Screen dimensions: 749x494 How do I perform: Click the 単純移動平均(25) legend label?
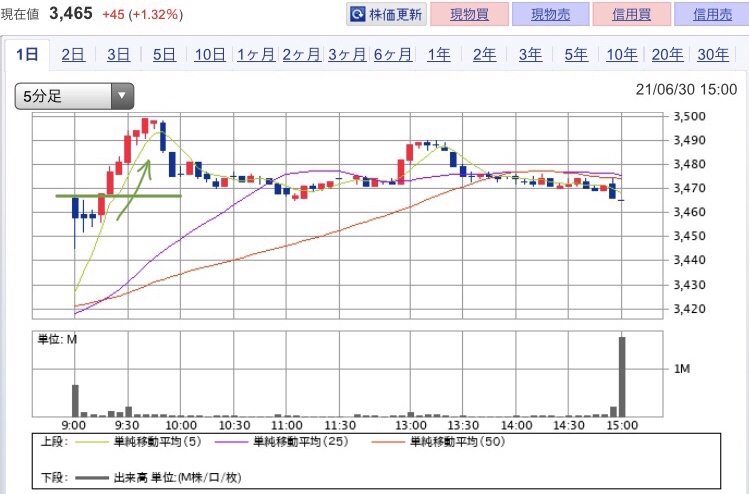300,441
